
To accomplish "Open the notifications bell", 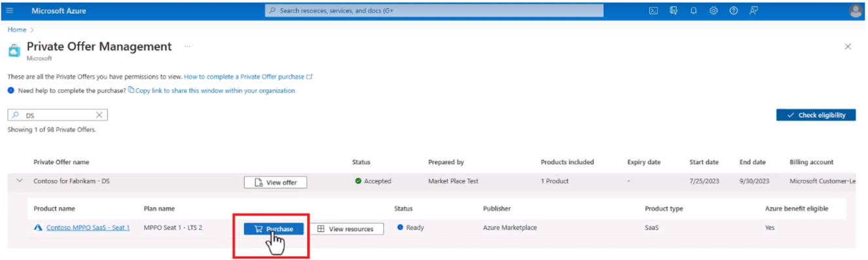I will pyautogui.click(x=693, y=11).
